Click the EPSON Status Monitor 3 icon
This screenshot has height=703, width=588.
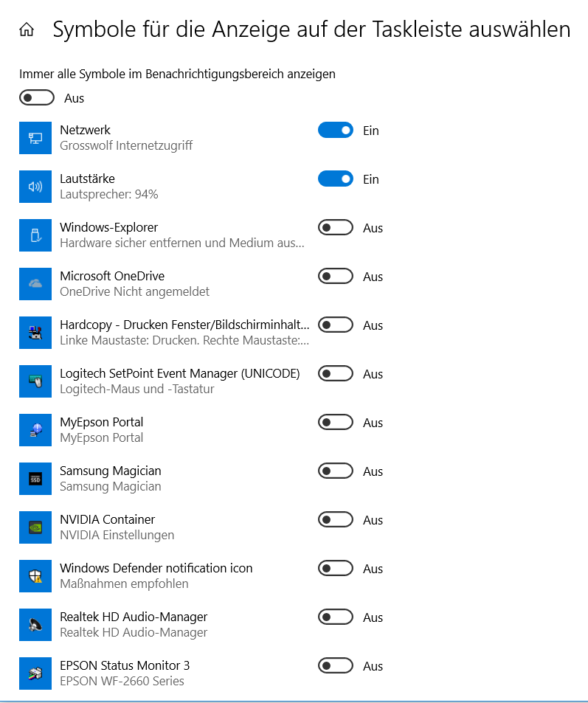coord(35,673)
